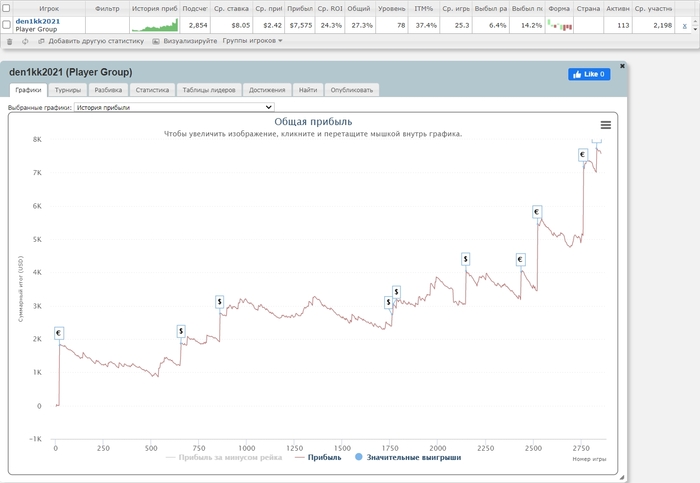Click the euro marker near 7.5K profit

point(583,155)
